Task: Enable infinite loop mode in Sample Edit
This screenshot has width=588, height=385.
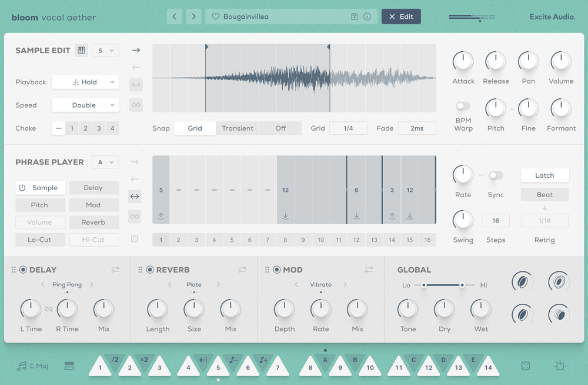Action: [x=136, y=105]
